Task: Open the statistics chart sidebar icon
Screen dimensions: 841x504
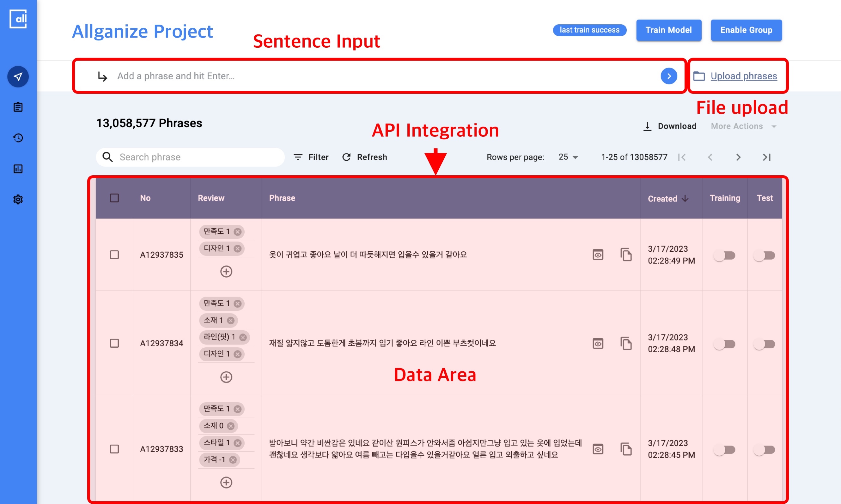Action: click(18, 169)
